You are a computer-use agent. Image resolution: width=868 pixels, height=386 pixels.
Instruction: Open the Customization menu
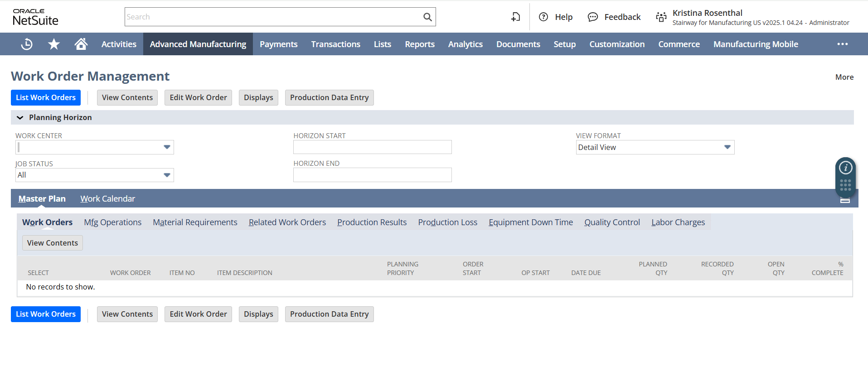pos(617,44)
